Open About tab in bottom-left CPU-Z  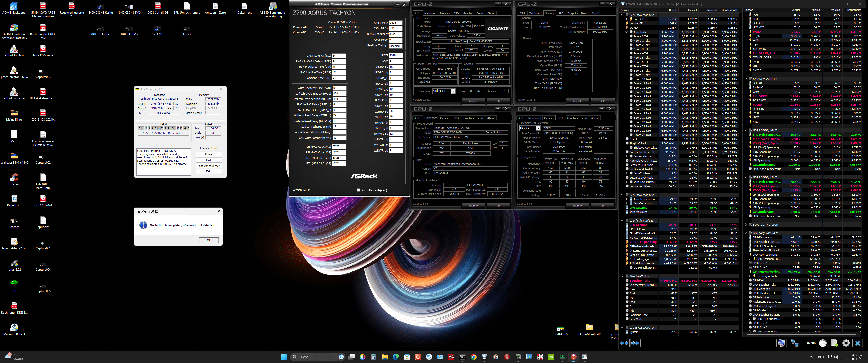point(491,118)
